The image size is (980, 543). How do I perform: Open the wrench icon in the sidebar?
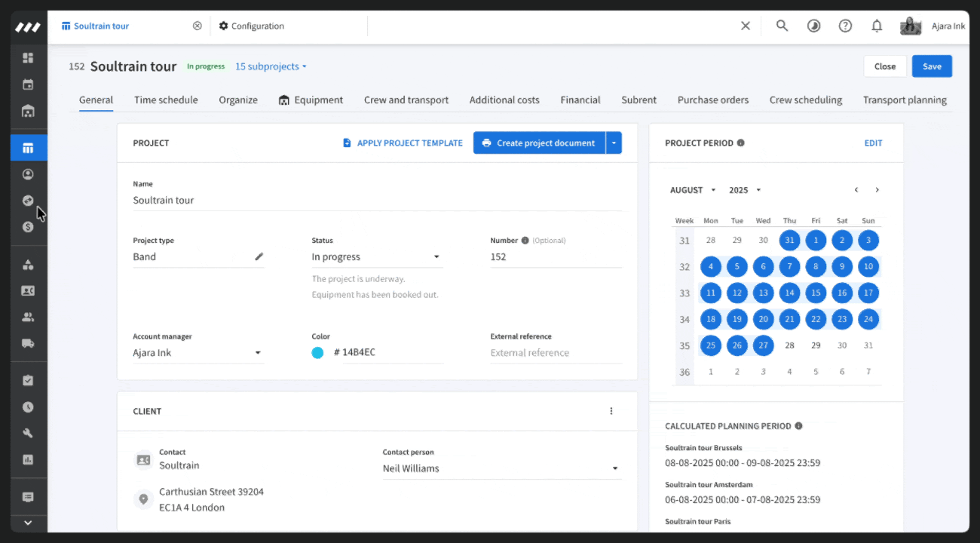[29, 433]
